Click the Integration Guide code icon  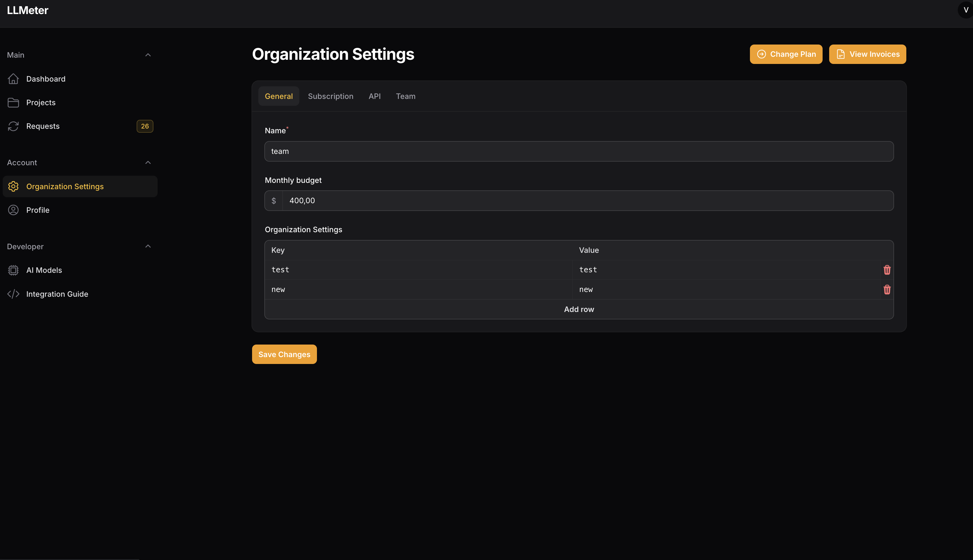click(13, 294)
